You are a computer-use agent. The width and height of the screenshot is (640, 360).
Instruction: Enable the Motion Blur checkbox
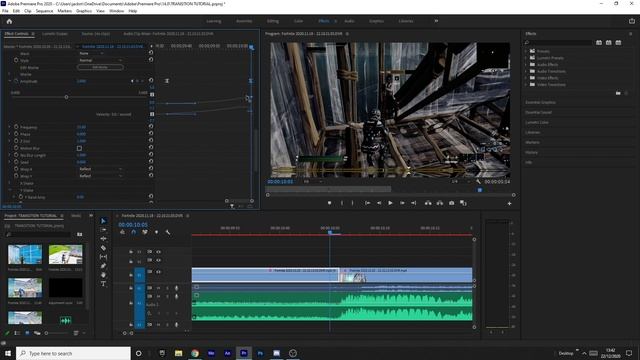click(79, 148)
